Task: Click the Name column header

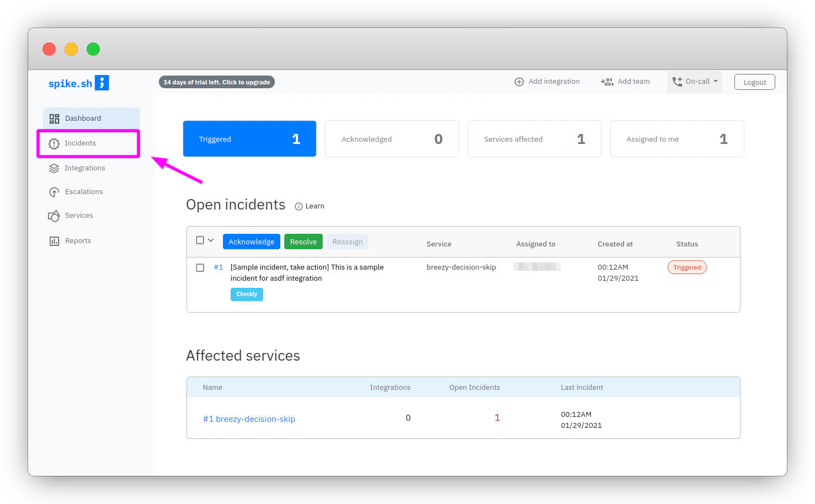Action: [212, 388]
